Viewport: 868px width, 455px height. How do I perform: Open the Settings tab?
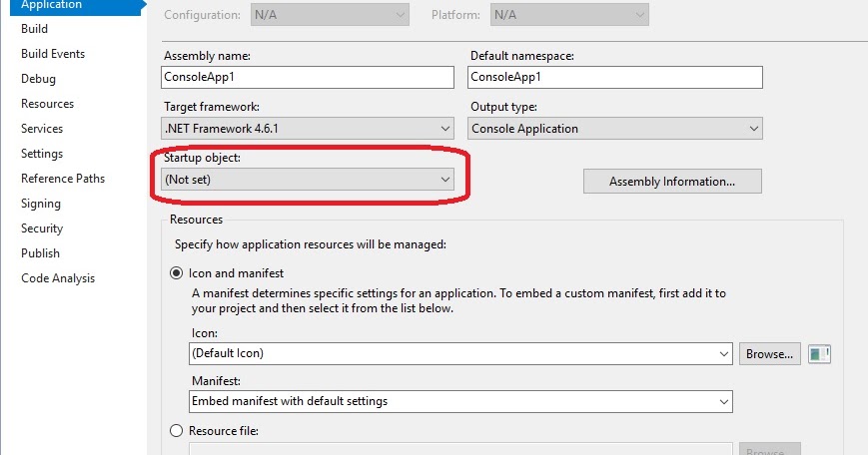point(42,154)
